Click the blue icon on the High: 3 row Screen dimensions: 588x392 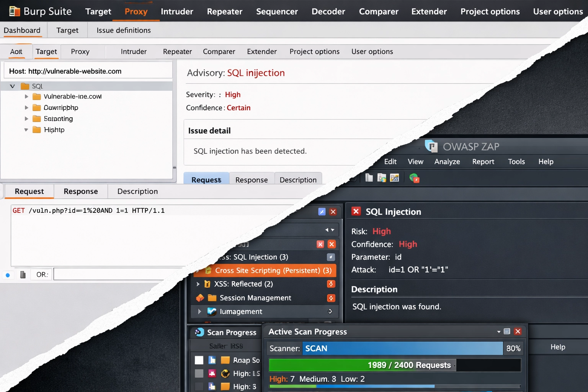212,386
